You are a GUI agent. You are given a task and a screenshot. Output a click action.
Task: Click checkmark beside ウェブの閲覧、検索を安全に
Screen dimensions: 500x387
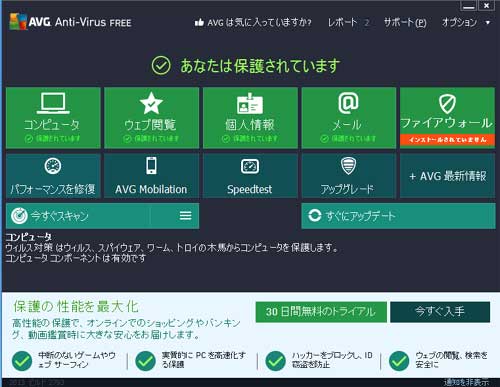coord(399,361)
